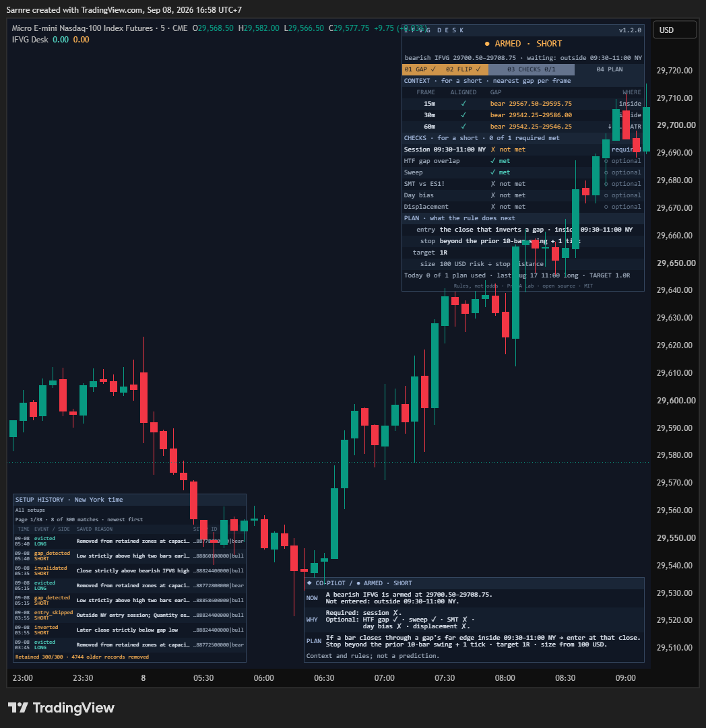Viewport: 706px width, 728px height.
Task: Click setup ID '…88858600000|bull'
Action: point(218,600)
